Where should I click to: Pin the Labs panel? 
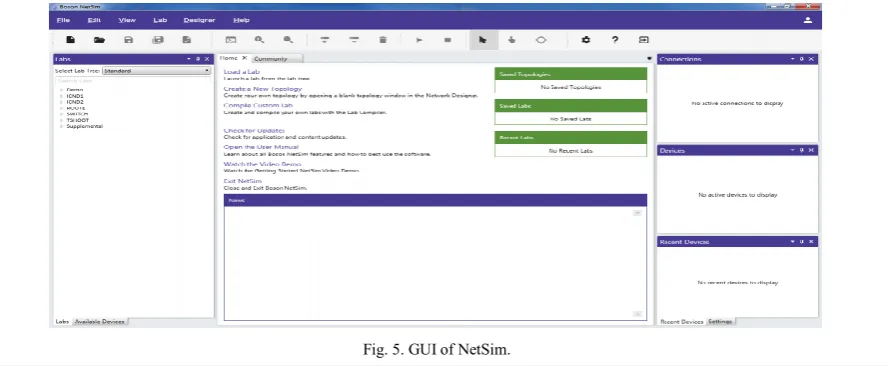click(198, 59)
